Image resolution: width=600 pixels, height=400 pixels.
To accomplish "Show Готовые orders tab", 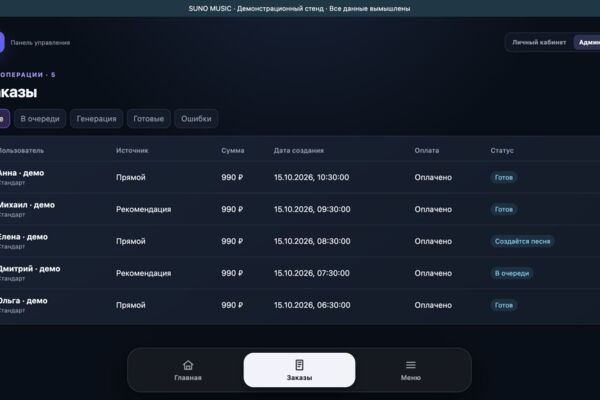I will pos(148,119).
